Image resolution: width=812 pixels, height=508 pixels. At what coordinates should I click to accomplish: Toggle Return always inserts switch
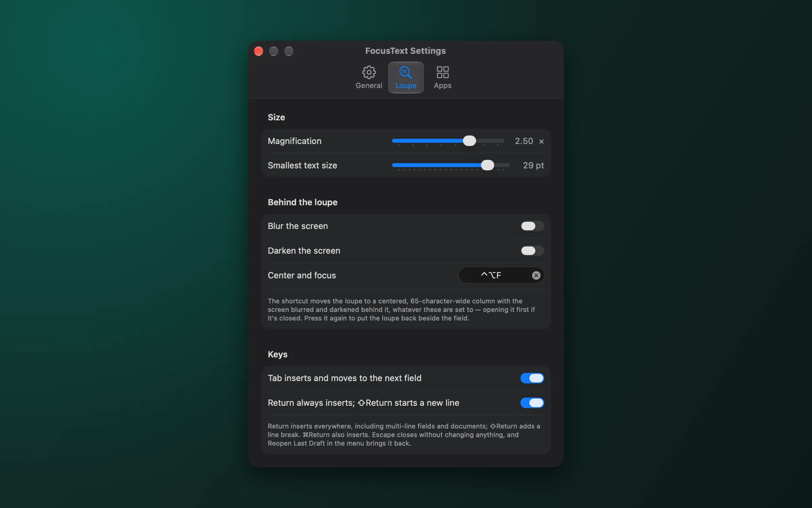[532, 403]
